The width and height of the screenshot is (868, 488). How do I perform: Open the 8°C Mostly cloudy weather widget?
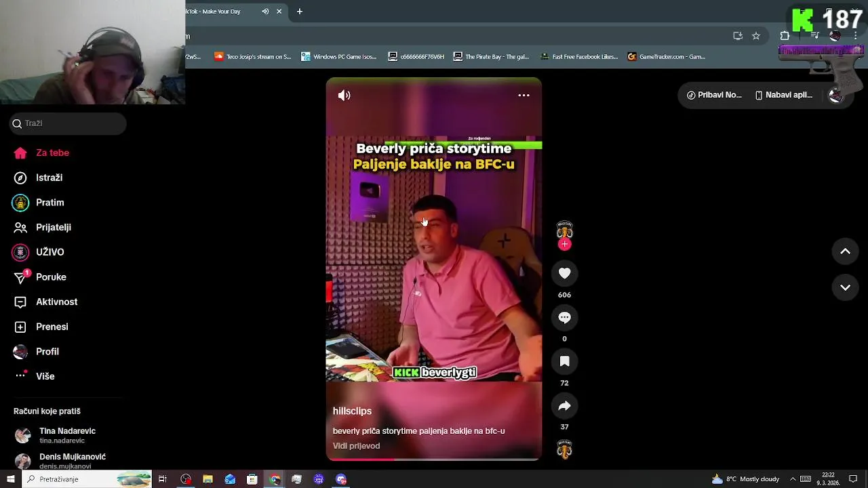click(745, 479)
